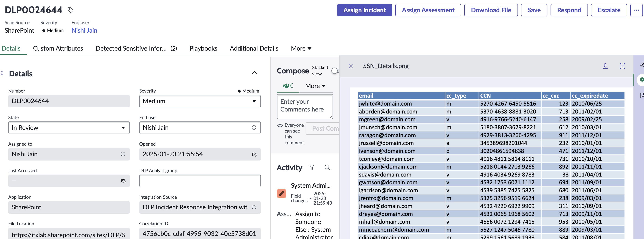Image resolution: width=644 pixels, height=239 pixels.
Task: Click the Application field showing SharePoint
Action: (69, 207)
